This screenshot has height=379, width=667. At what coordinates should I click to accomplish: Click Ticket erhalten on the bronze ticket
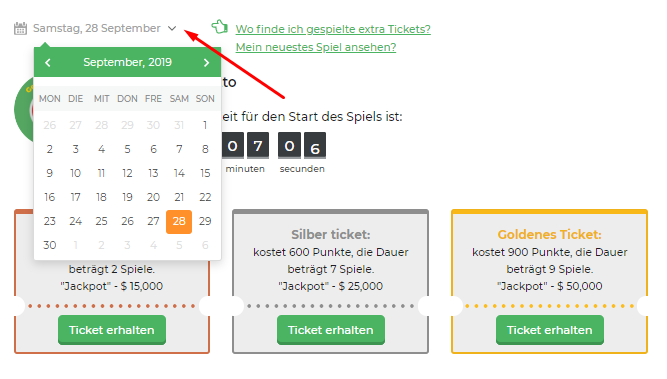click(112, 330)
